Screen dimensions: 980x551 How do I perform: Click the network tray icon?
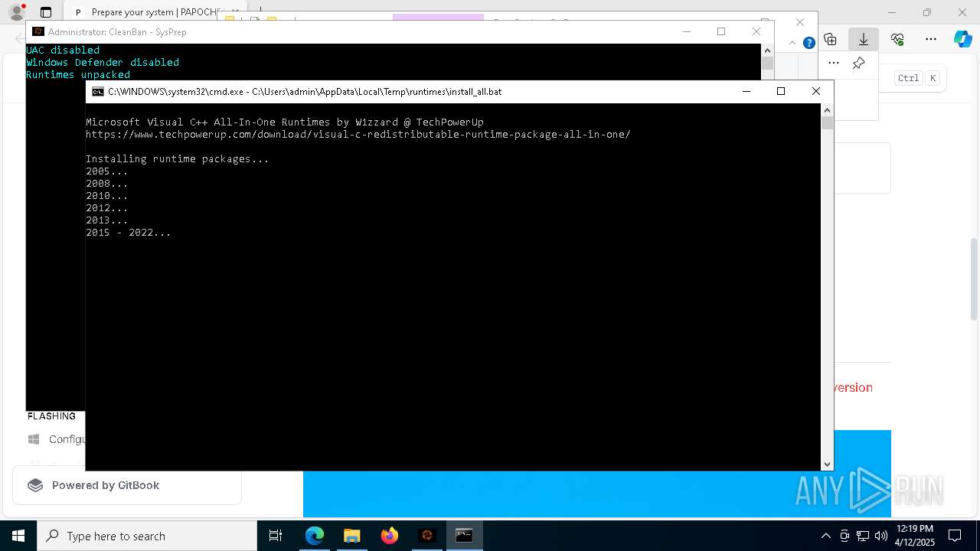pyautogui.click(x=863, y=536)
